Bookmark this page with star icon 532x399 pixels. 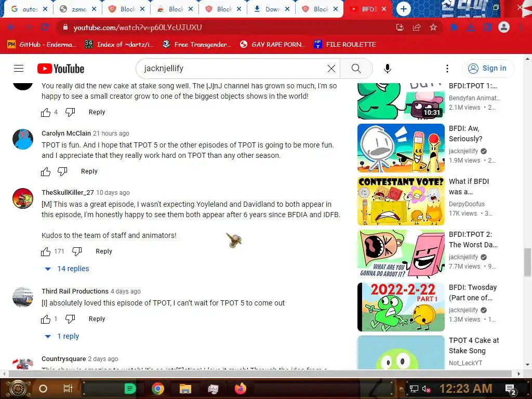(433, 28)
